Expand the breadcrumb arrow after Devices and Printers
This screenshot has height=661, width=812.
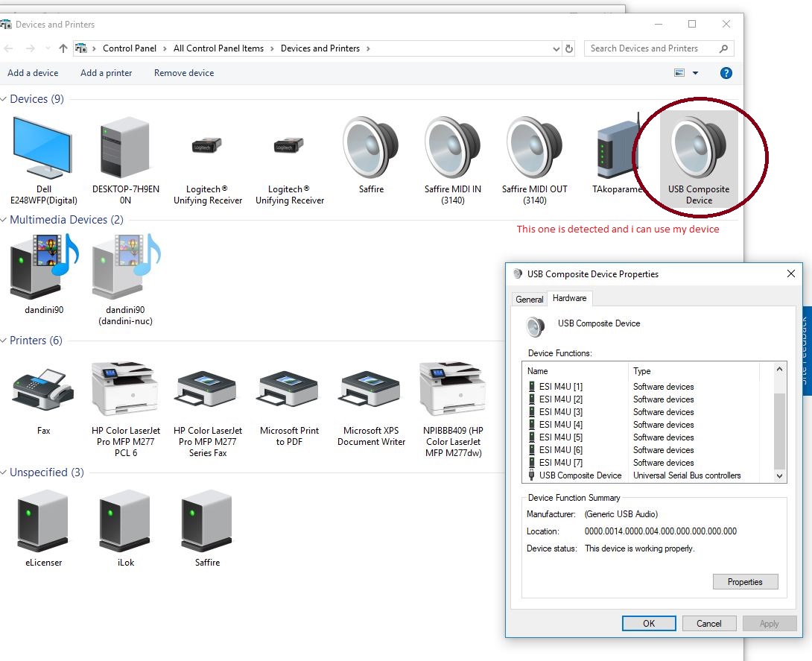pos(368,48)
